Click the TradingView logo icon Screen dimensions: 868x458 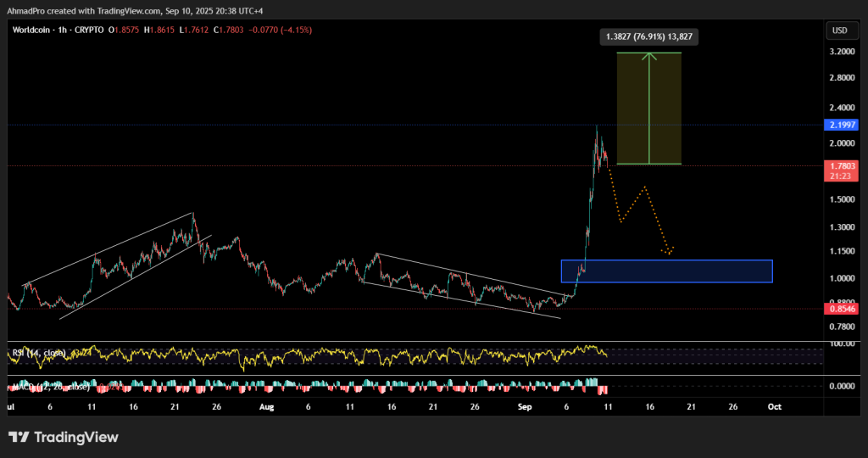[19, 438]
